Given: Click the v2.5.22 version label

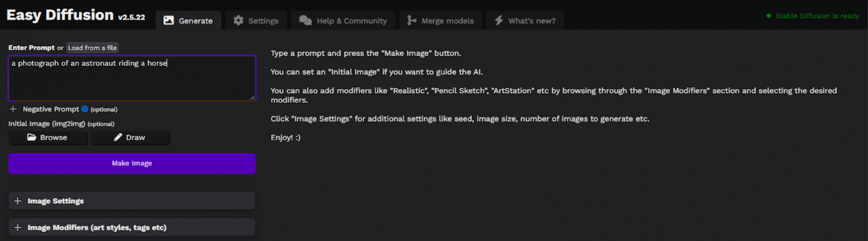Looking at the screenshot, I should [131, 17].
